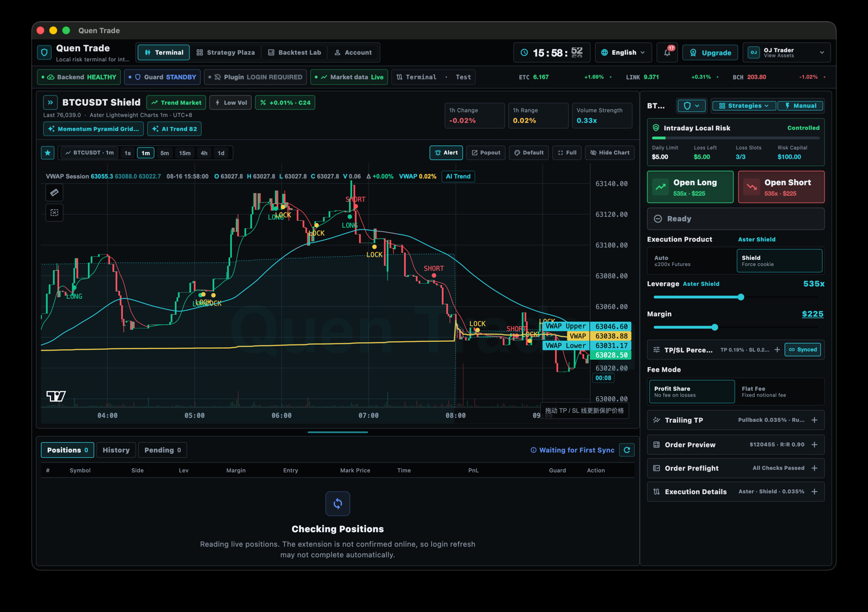Toggle the Synced TP/SL link button
The width and height of the screenshot is (868, 612).
[803, 350]
